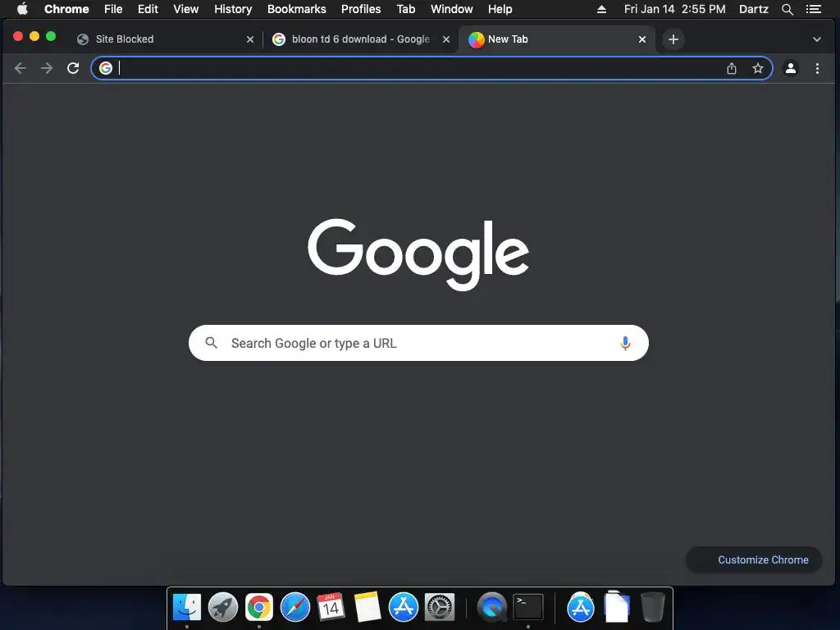Click eject icon in menu bar
840x630 pixels.
tap(601, 9)
